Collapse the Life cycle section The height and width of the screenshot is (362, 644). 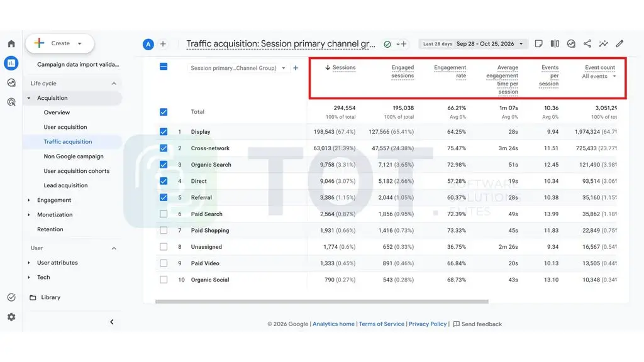114,84
